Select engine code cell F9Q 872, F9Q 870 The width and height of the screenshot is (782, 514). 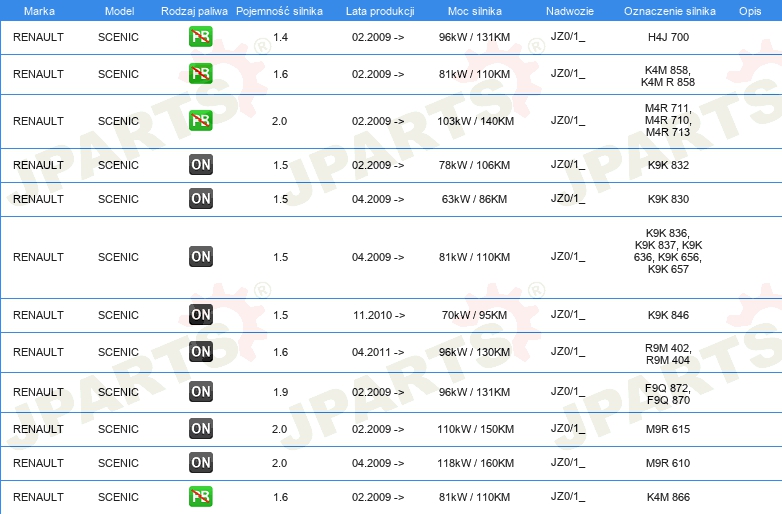(668, 394)
